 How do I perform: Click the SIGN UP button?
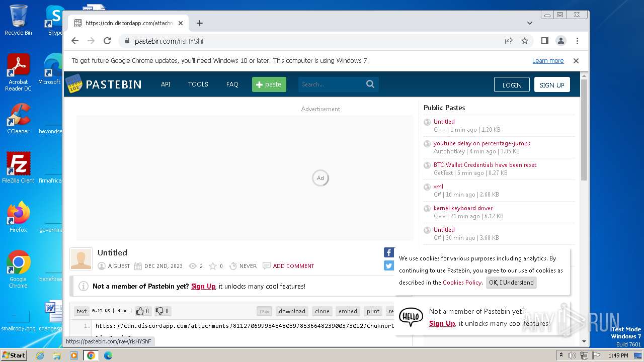point(552,85)
